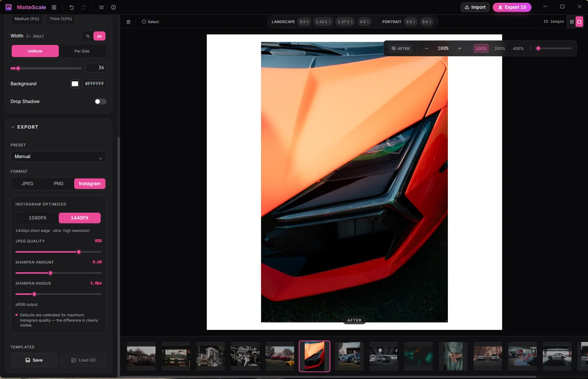Select the Medium (5%) width preset
Image resolution: width=588 pixels, height=379 pixels.
pos(27,19)
